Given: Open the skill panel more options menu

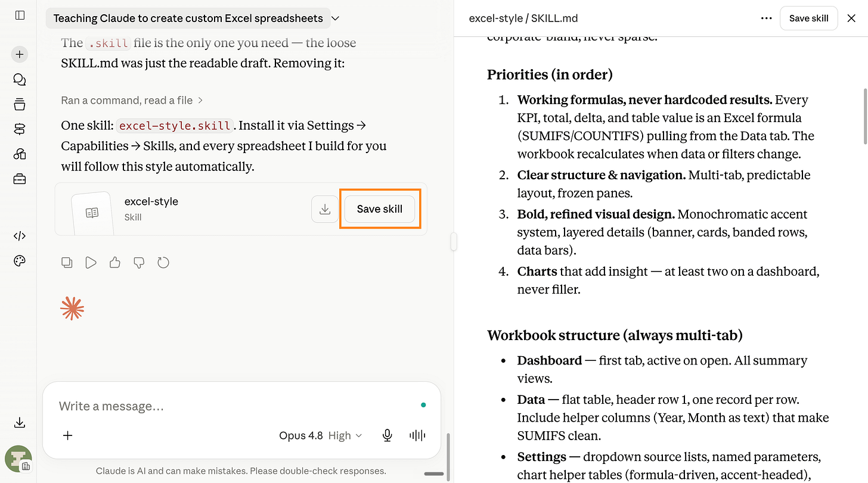Looking at the screenshot, I should pos(767,18).
